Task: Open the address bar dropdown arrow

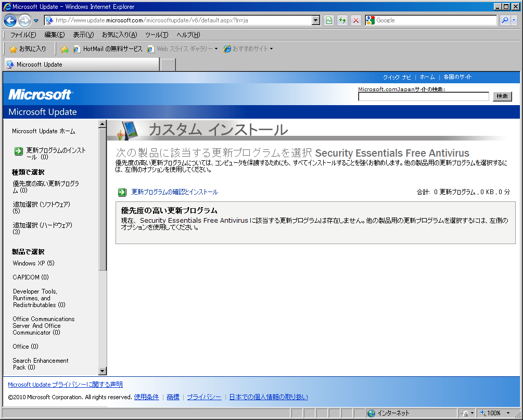Action: [x=315, y=20]
